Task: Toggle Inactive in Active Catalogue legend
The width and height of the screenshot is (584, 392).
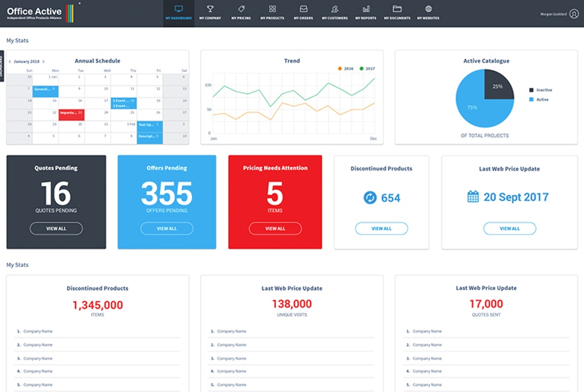Action: tap(532, 90)
